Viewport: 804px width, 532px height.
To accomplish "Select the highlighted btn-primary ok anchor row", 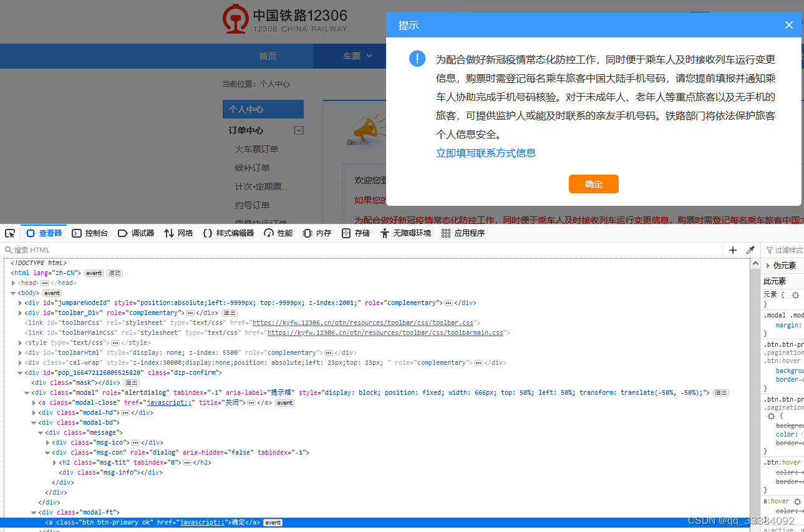I will pos(376,523).
